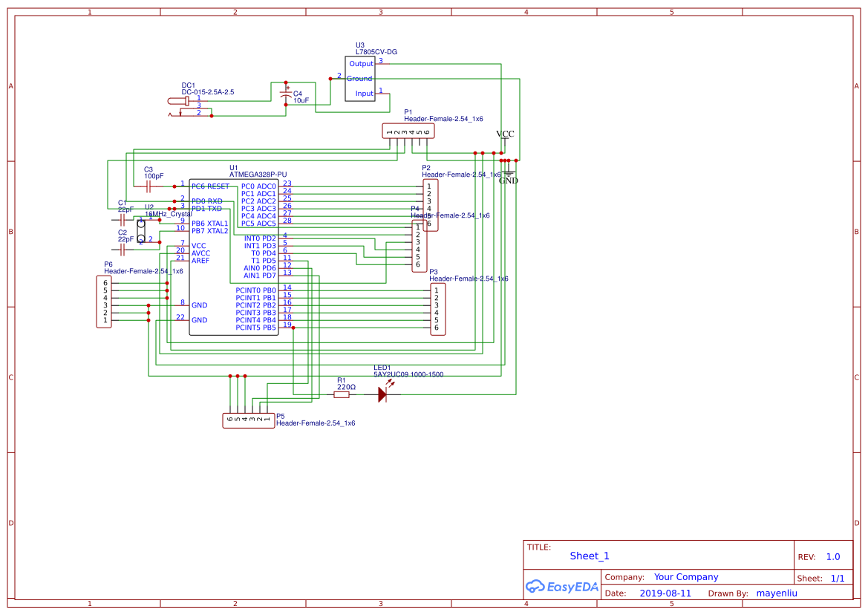The height and width of the screenshot is (615, 868).
Task: Click the mayenliu drawn-by text
Action: tap(777, 593)
